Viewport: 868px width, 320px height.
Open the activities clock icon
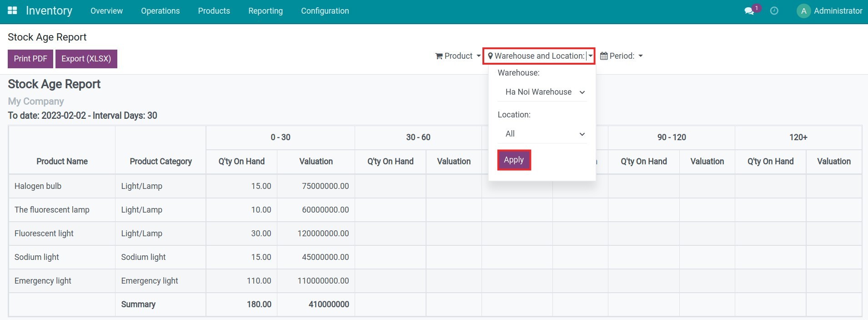pos(774,11)
